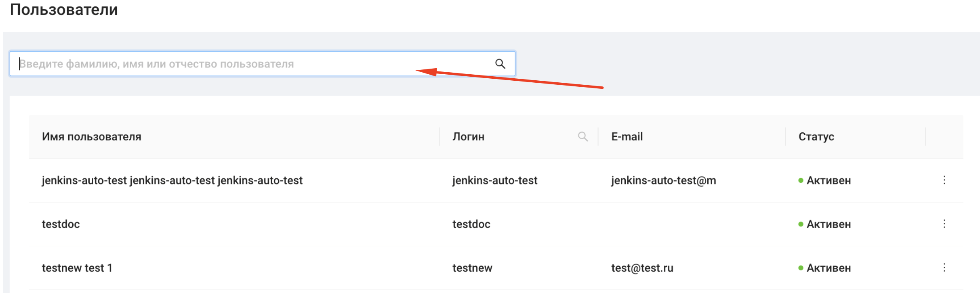Click the search magnifier icon in the user search field
Image resolution: width=980 pixels, height=293 pixels.
[x=500, y=64]
